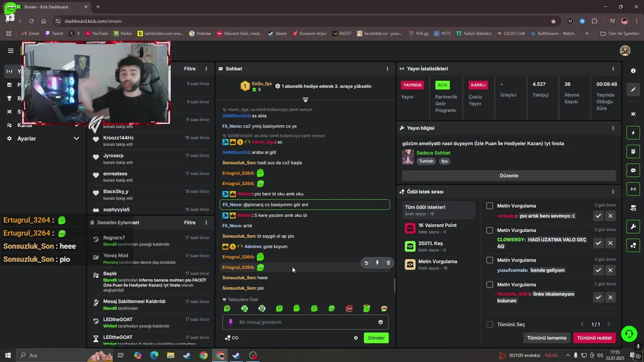Delete the hovered chat message

pos(388,263)
